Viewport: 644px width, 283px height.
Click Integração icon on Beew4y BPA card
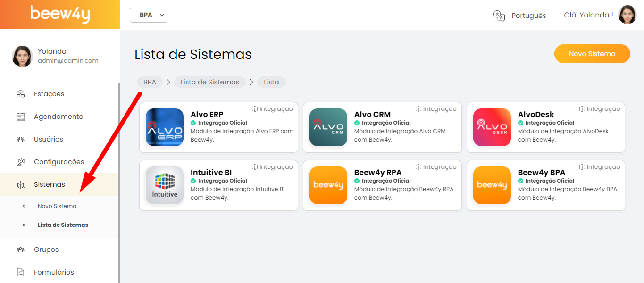point(582,167)
